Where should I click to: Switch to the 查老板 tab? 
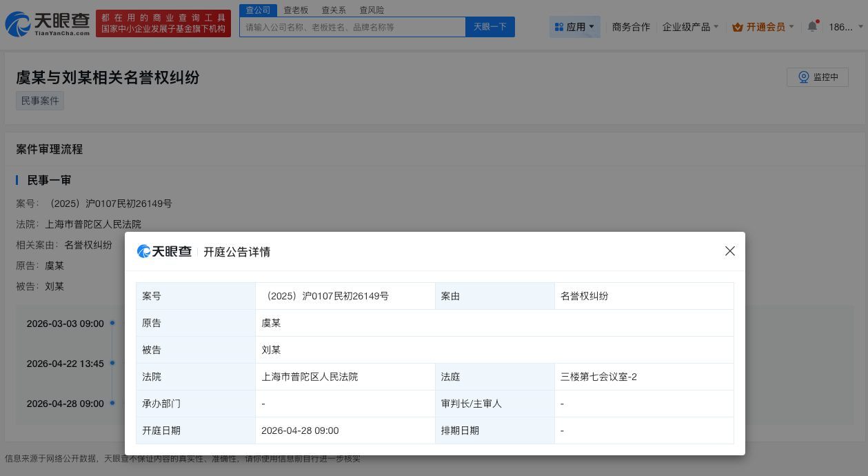(296, 10)
